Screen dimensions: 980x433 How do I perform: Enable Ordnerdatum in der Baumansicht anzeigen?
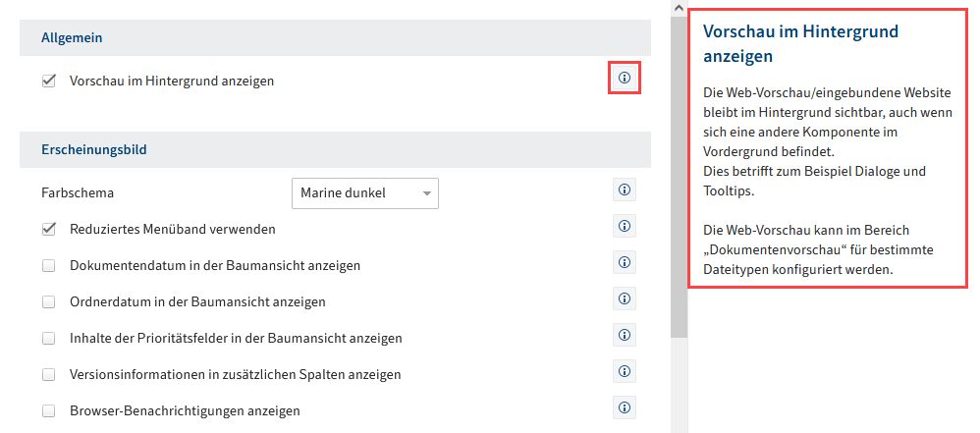(49, 301)
